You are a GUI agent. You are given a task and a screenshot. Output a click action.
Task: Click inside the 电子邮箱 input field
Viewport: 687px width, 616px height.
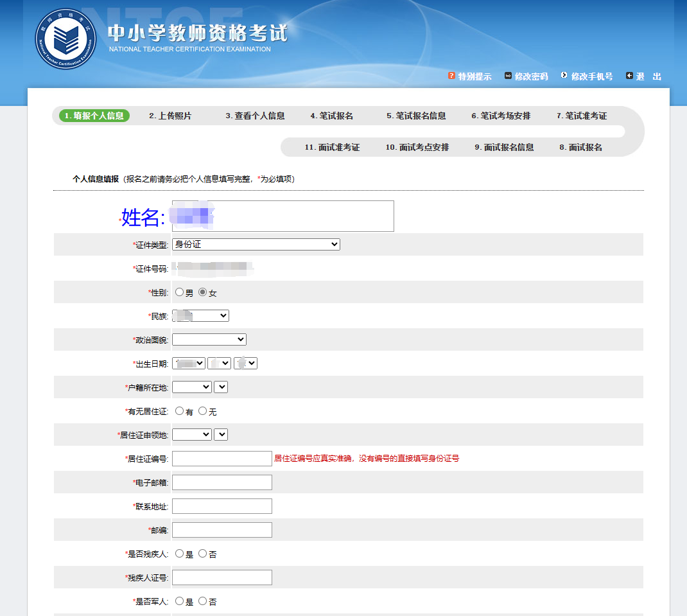222,482
